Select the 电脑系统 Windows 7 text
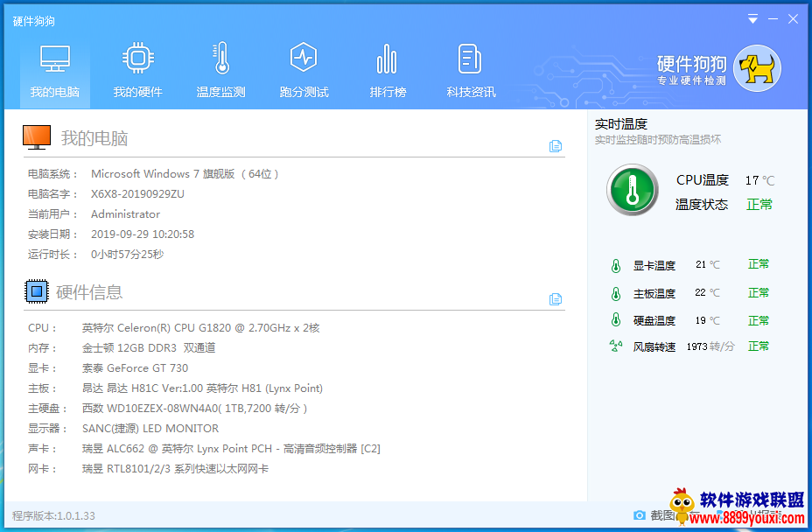Viewport: 812px width, 532px height. [185, 174]
